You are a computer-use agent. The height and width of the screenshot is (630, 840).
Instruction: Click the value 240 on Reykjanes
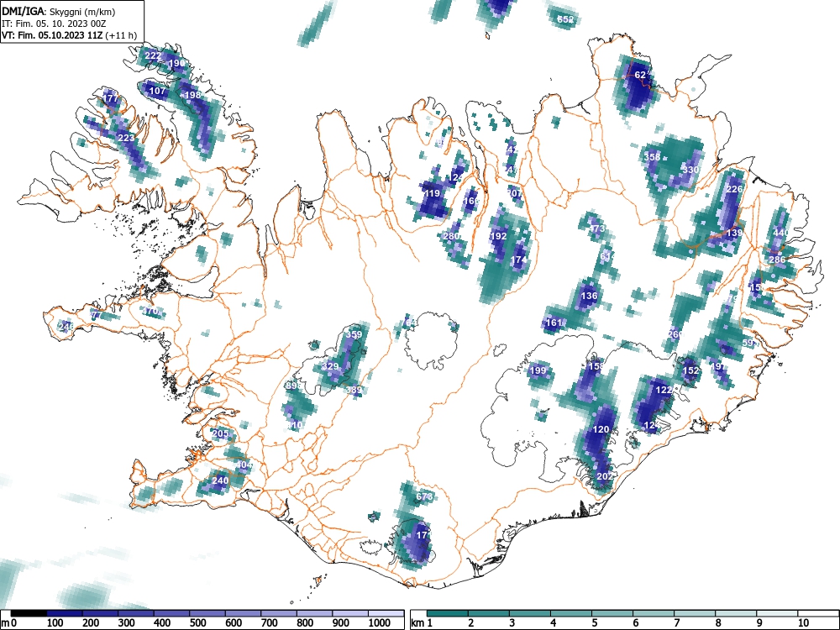220,480
